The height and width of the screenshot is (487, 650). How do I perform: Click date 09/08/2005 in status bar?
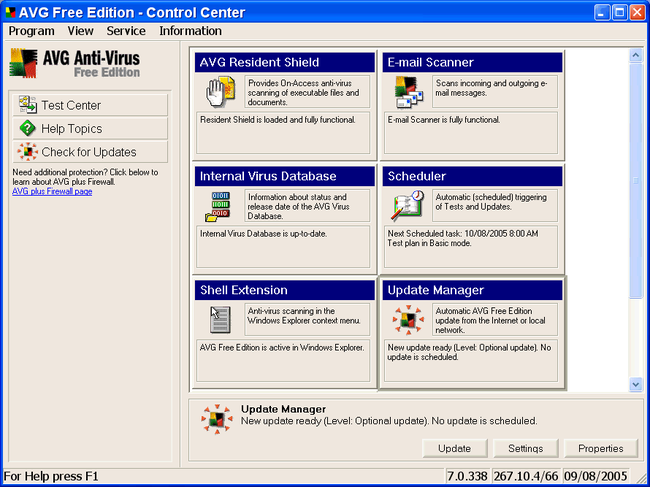tap(596, 476)
